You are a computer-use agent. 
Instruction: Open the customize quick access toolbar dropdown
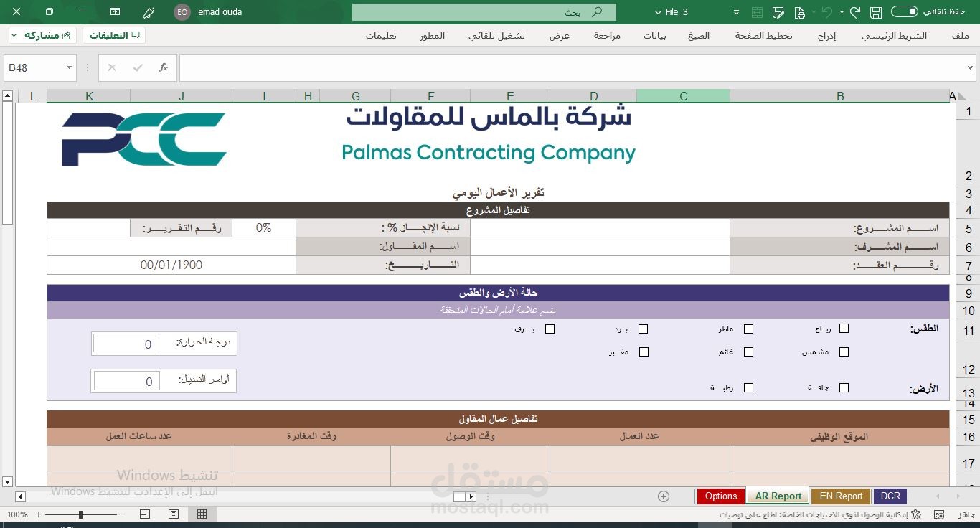point(736,12)
